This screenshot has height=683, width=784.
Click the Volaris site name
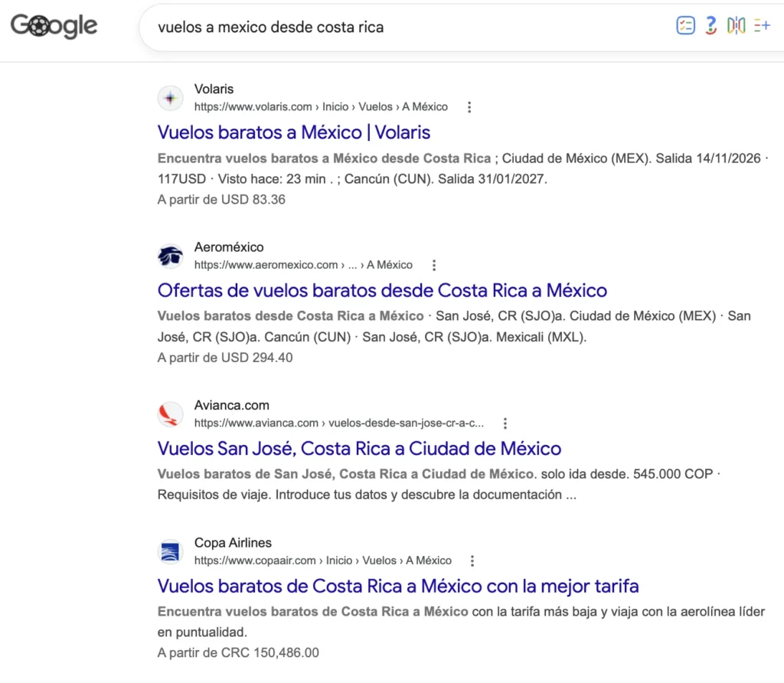214,89
